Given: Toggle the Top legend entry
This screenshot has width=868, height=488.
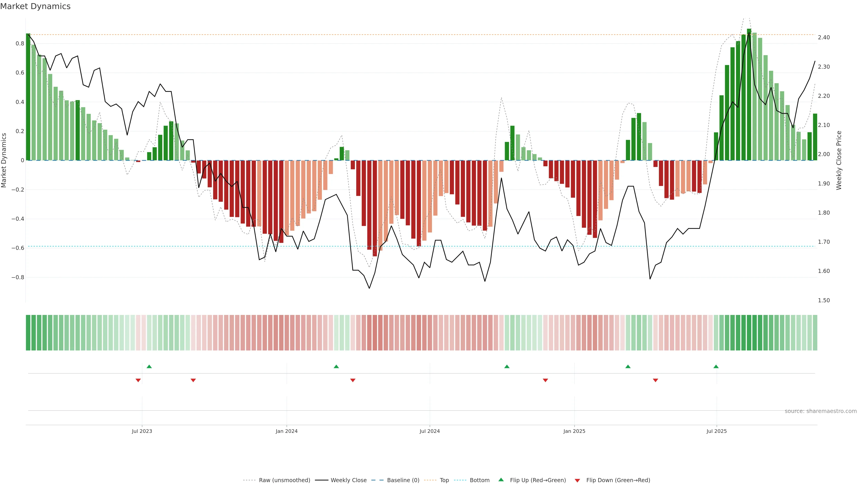Looking at the screenshot, I should click(x=444, y=480).
